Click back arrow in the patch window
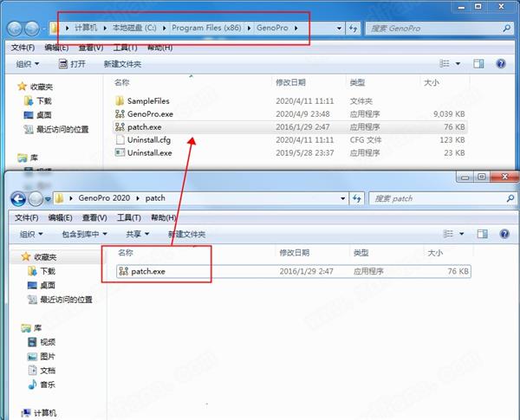This screenshot has width=520, height=420. (x=18, y=199)
